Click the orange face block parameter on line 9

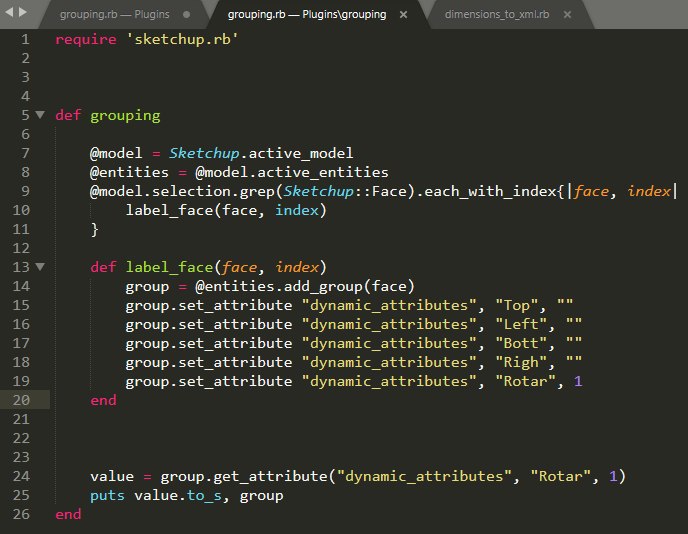pos(591,191)
